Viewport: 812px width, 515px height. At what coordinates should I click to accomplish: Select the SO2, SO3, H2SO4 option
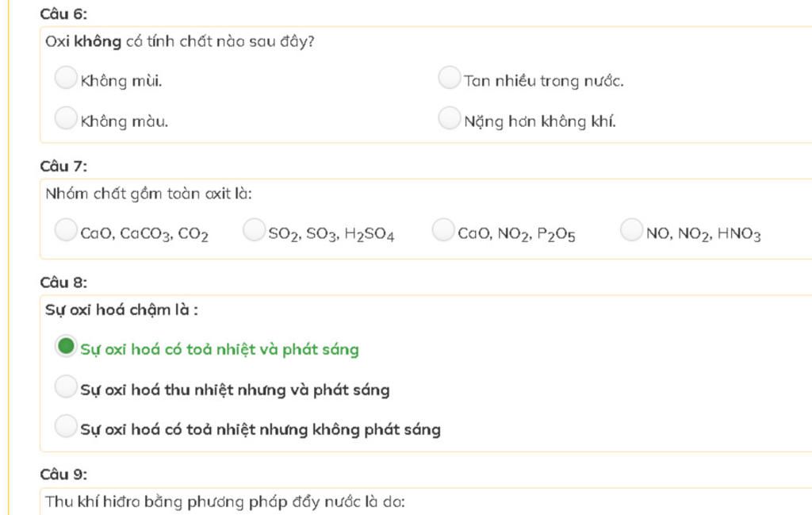tap(255, 229)
